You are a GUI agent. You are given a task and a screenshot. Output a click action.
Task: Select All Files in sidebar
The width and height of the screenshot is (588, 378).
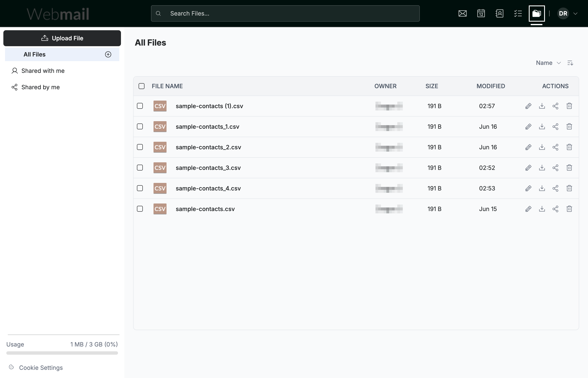tap(62, 54)
